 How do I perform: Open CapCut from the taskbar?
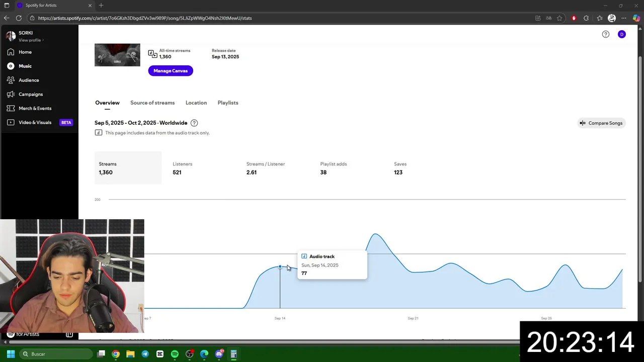click(x=160, y=354)
